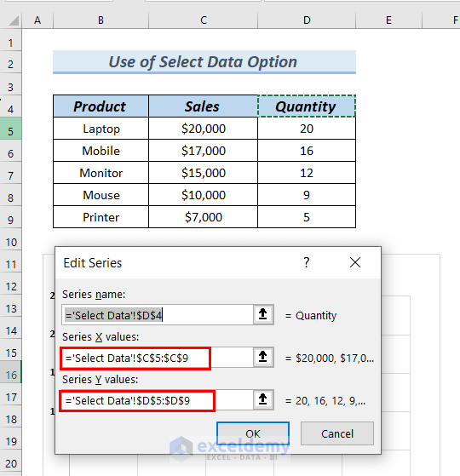Select column A header
460x476 pixels.
(37, 20)
